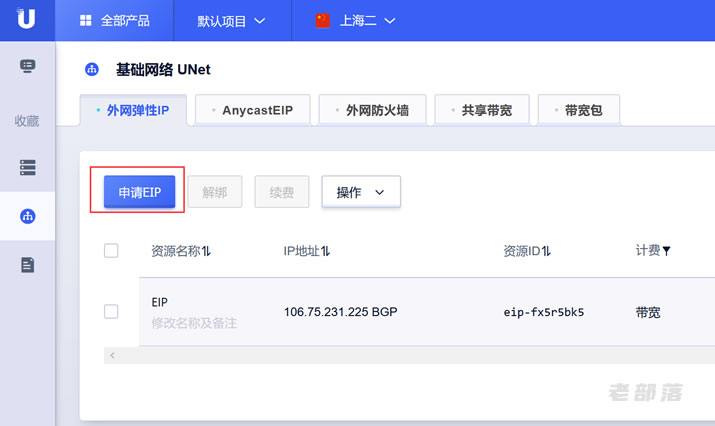Click 修改名称及备注 under EIP

(x=194, y=323)
